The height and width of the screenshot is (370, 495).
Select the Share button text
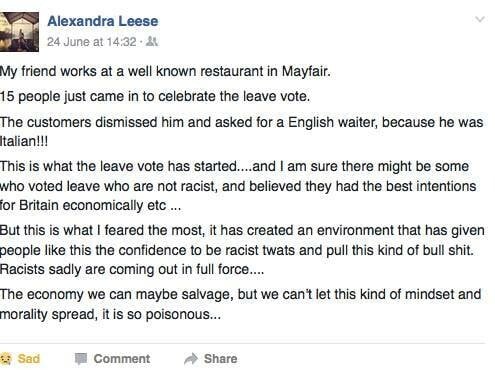point(220,359)
